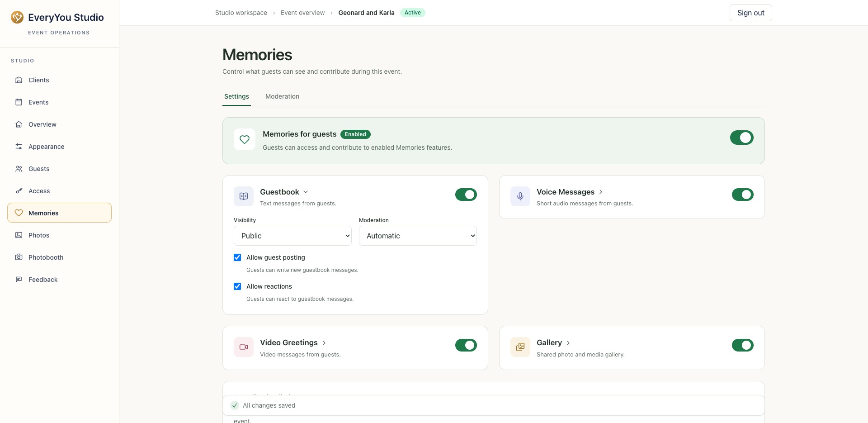Click the Events calendar icon
Viewport: 868px width, 423px height.
click(x=19, y=102)
